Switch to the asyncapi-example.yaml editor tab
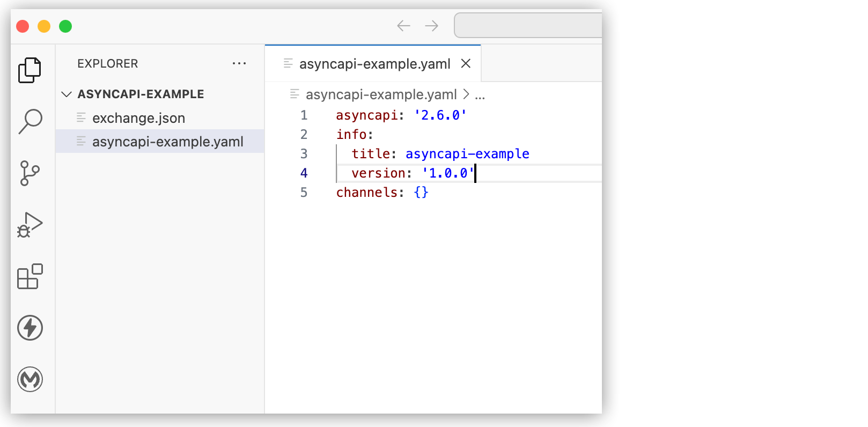Image resolution: width=868 pixels, height=427 pixels. [373, 63]
